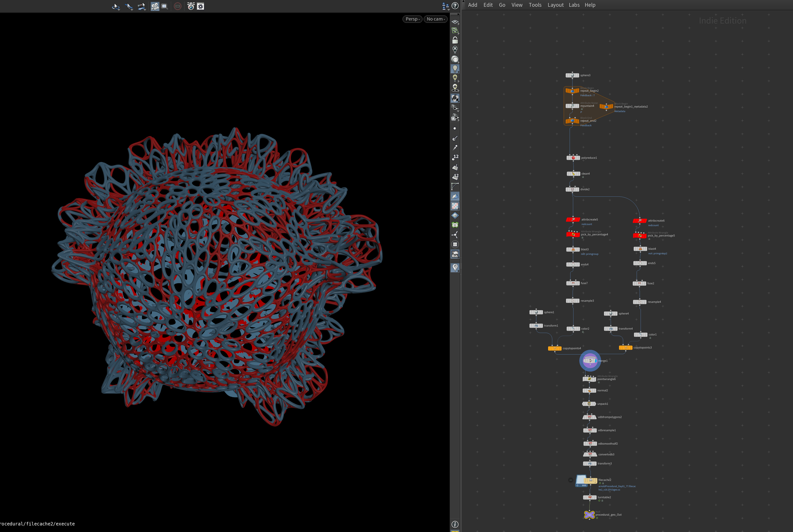Click the lock camera padlock icon

coord(455,40)
